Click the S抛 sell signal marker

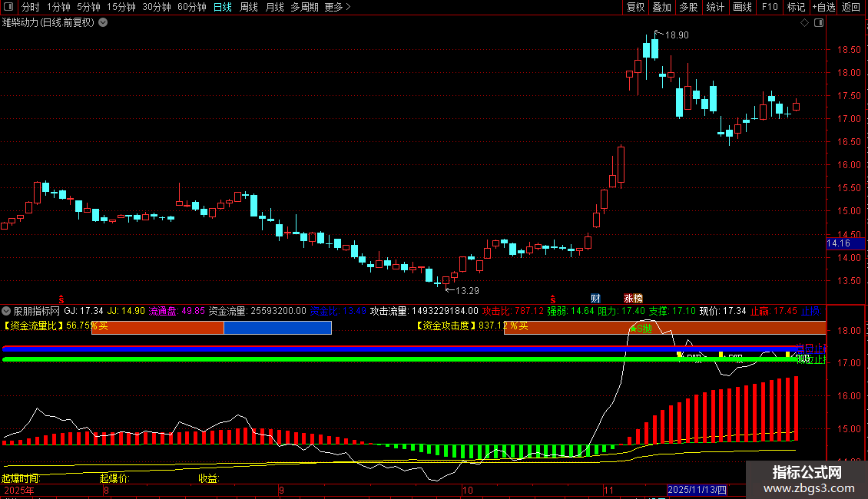tap(641, 329)
